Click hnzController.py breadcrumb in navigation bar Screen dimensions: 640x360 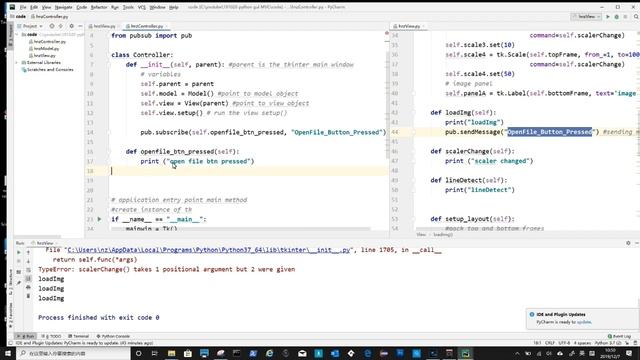49,17
